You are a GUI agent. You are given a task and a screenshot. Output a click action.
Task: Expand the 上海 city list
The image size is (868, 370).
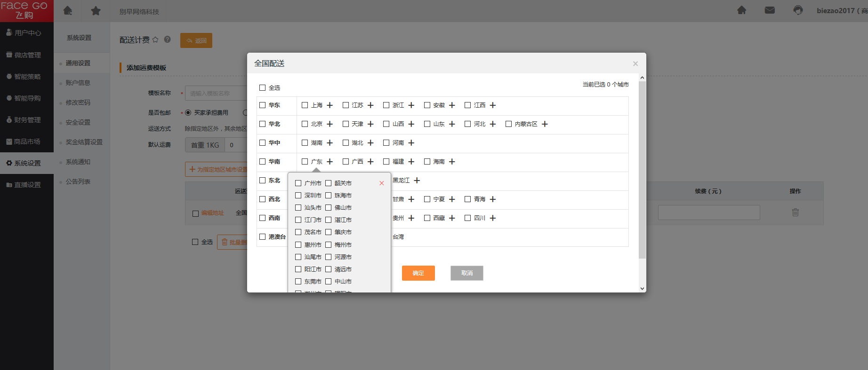pyautogui.click(x=330, y=105)
